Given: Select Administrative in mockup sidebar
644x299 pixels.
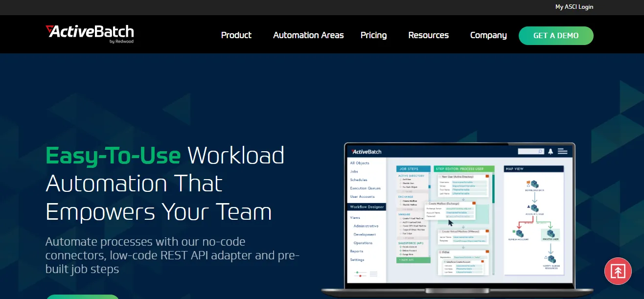Looking at the screenshot, I should [366, 226].
